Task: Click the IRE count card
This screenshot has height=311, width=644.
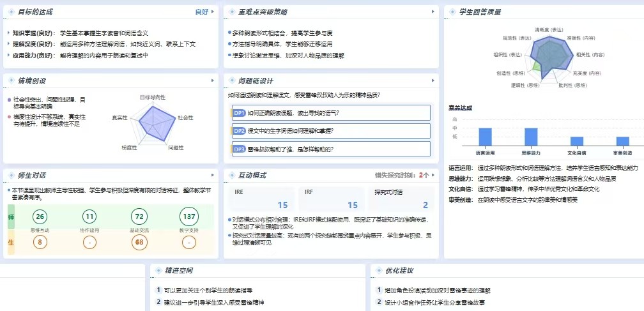Action: pyautogui.click(x=261, y=199)
